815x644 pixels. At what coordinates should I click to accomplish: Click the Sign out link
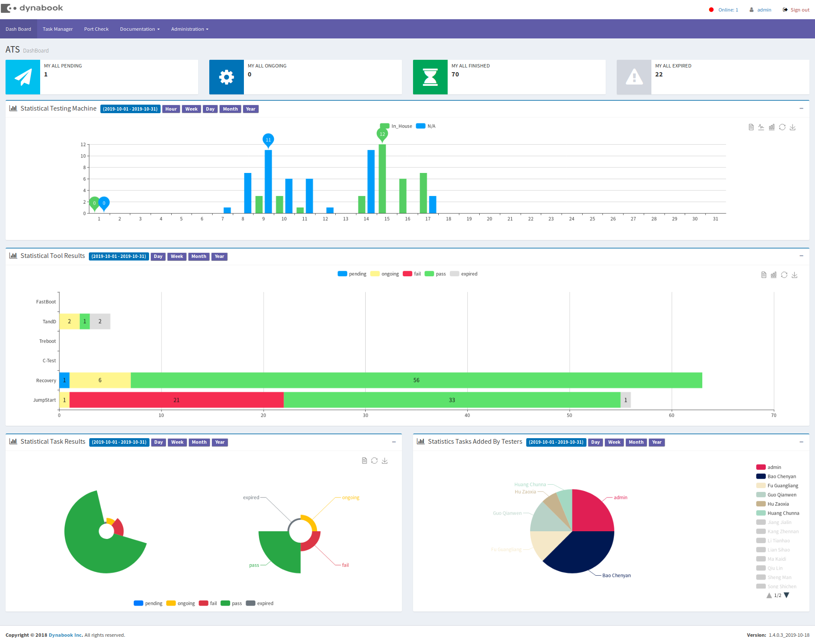click(800, 10)
